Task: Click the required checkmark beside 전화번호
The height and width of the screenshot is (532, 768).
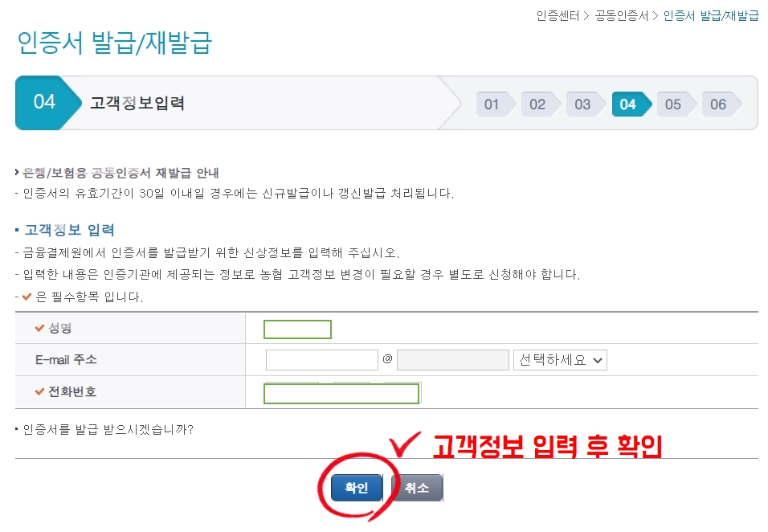Action: [39, 391]
